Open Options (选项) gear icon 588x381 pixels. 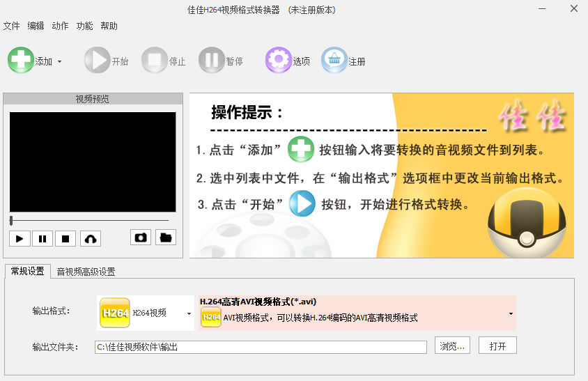pos(278,60)
